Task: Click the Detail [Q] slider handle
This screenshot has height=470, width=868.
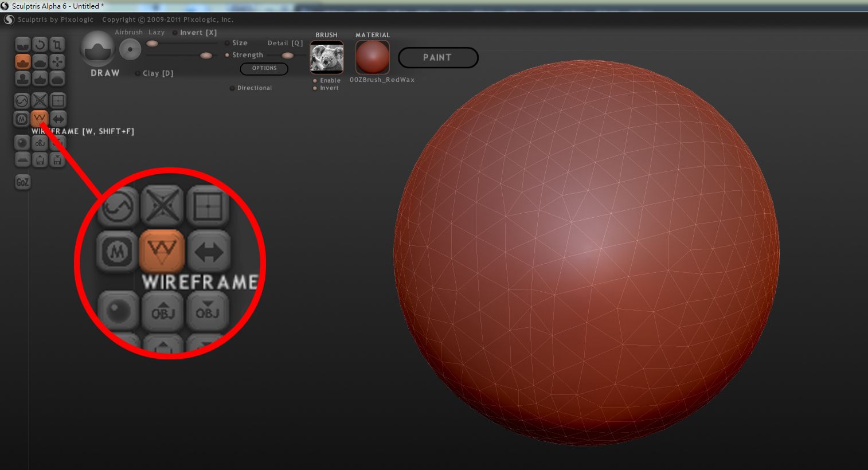Action: (x=288, y=56)
